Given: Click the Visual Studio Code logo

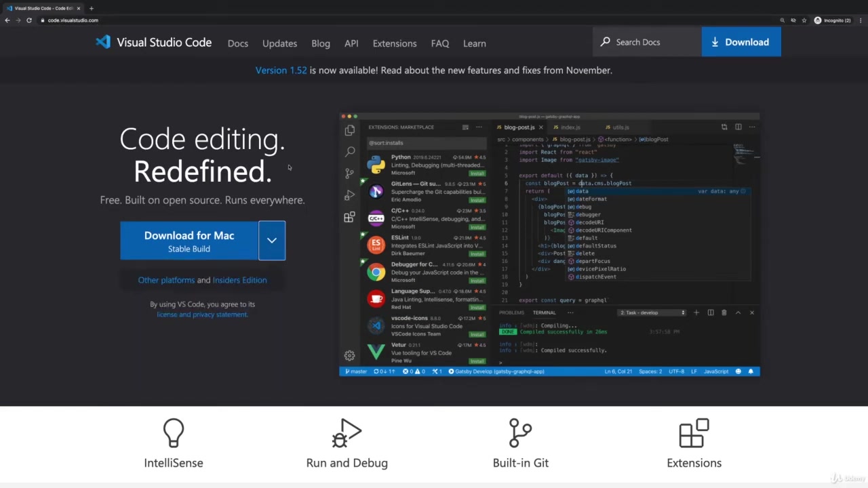Looking at the screenshot, I should coord(103,43).
